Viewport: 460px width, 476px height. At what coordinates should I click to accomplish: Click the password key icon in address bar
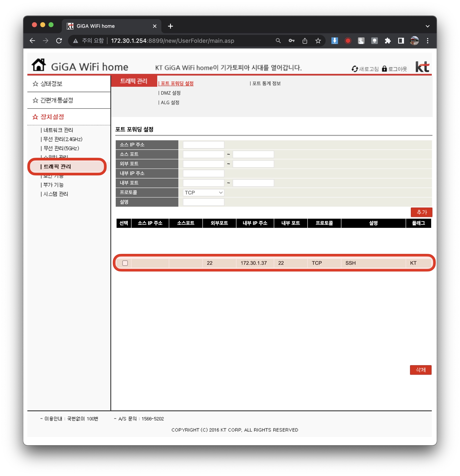coord(291,41)
